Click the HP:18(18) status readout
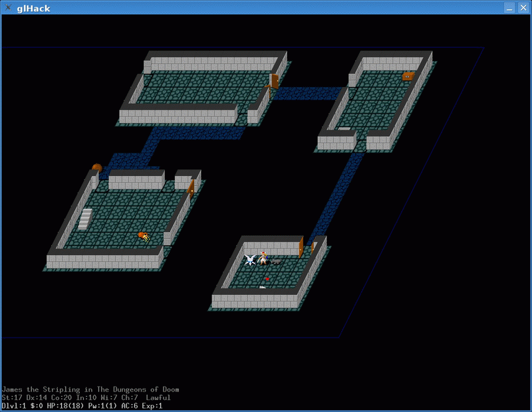This screenshot has width=532, height=412. [61, 405]
